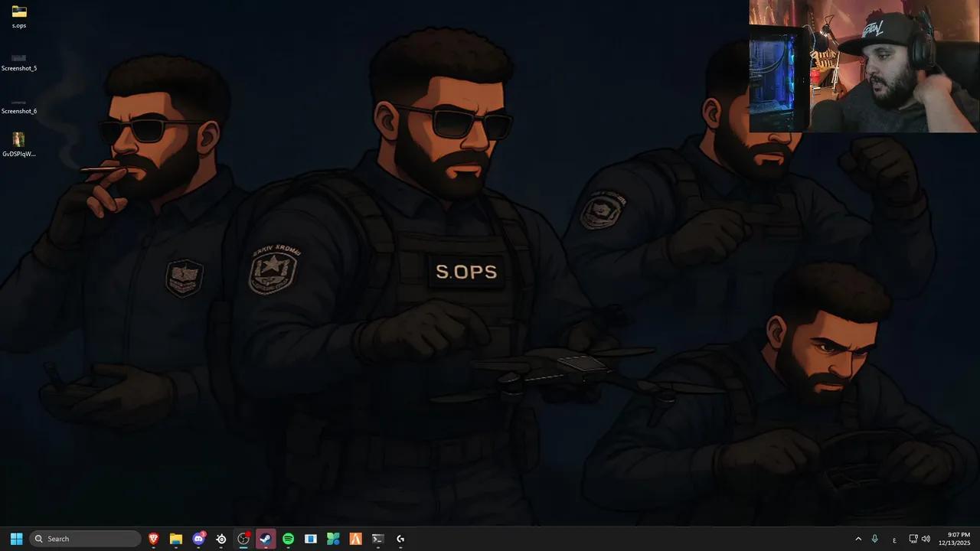This screenshot has height=551, width=980.
Task: Click the microphone icon in the tray
Action: (x=874, y=539)
